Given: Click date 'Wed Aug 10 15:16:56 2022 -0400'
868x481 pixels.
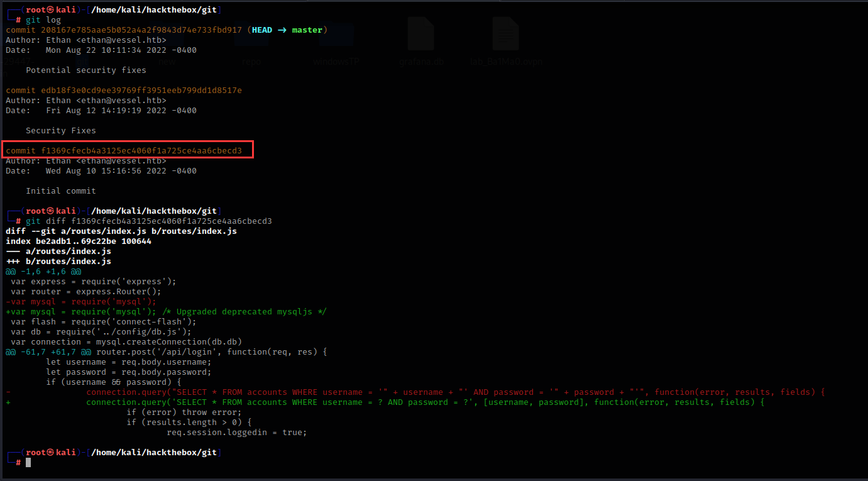Looking at the screenshot, I should (121, 171).
